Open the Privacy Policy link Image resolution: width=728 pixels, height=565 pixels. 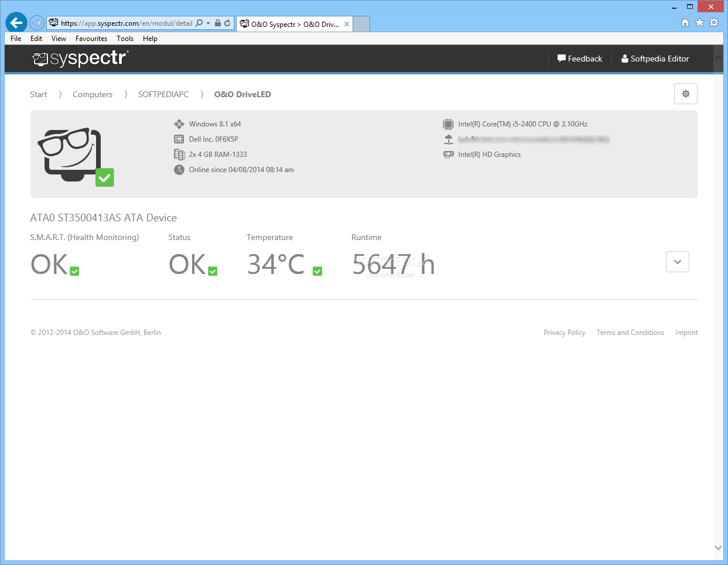565,333
